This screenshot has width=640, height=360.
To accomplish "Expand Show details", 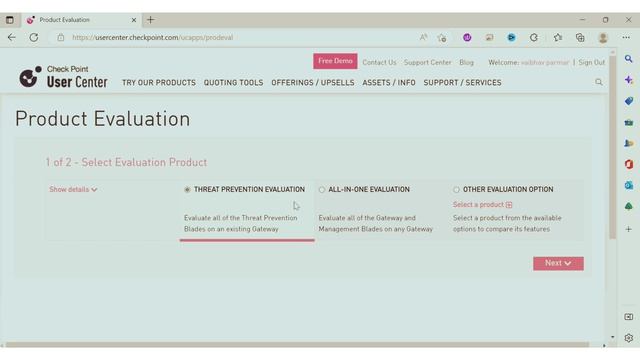I will (73, 190).
